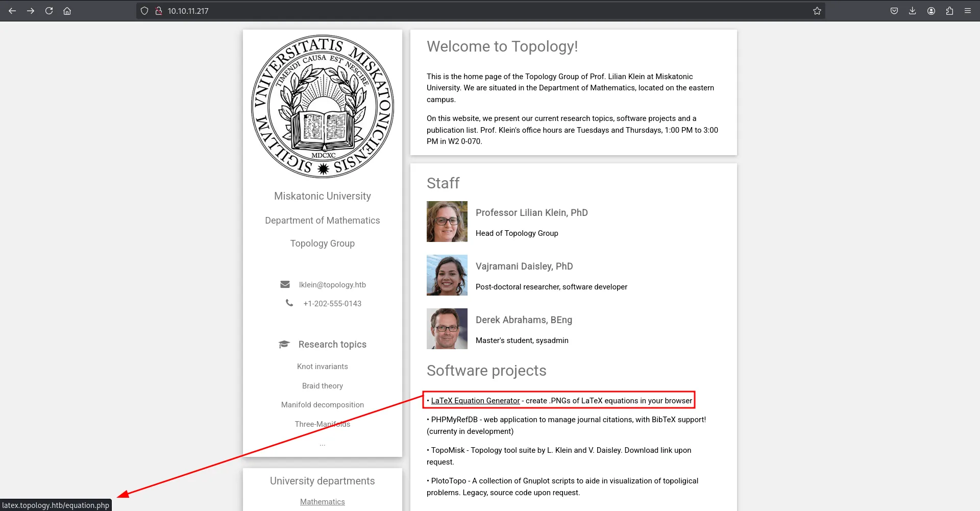980x511 pixels.
Task: Open the Mathematics department link
Action: tap(322, 502)
